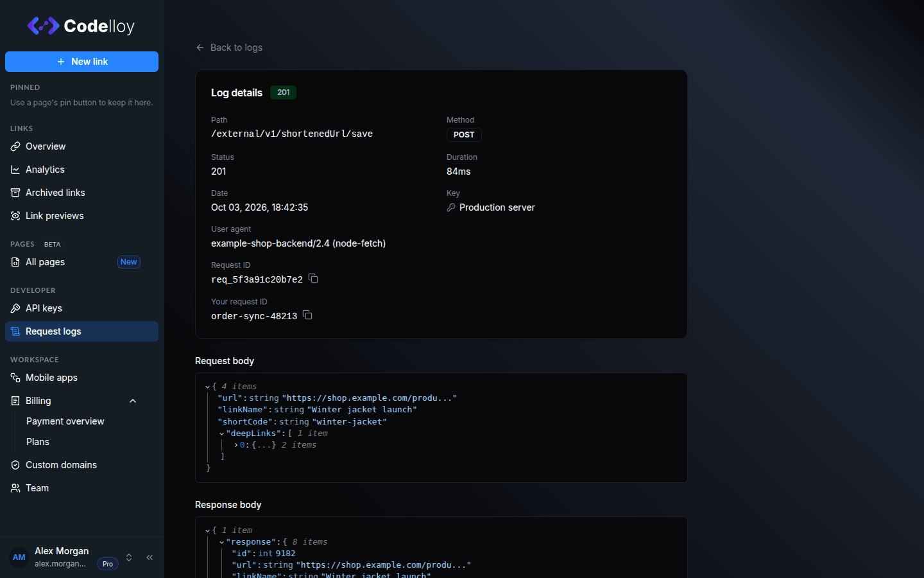Click the Link previews icon
The height and width of the screenshot is (578, 924).
[15, 216]
